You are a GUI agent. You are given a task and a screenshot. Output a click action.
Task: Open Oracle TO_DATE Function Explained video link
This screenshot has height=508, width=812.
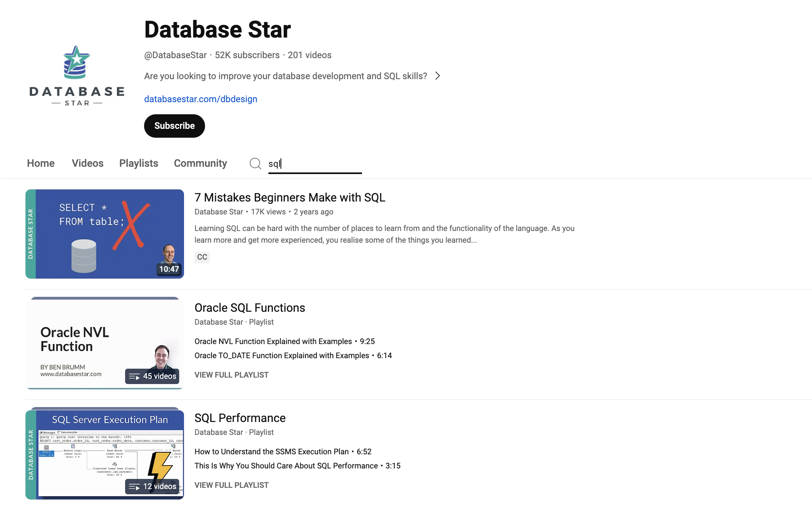281,356
